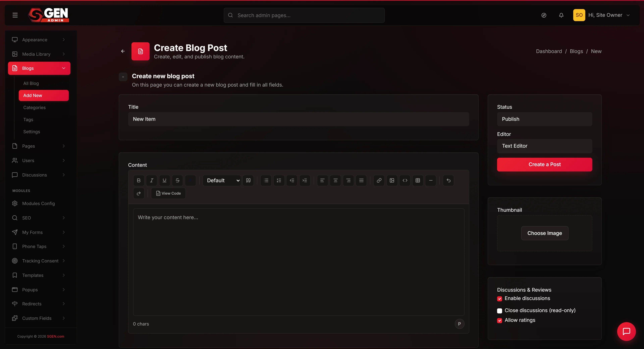Image resolution: width=644 pixels, height=349 pixels.
Task: Open the Default heading style dropdown
Action: click(222, 180)
